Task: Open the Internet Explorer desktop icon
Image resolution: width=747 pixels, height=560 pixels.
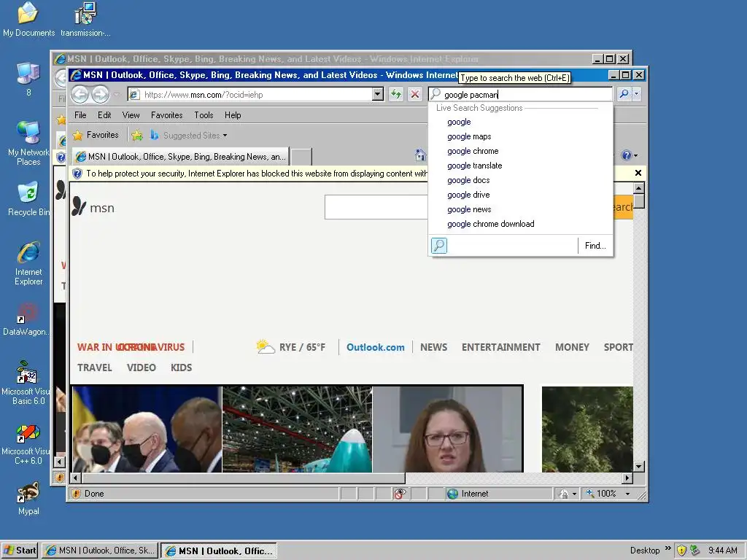Action: coord(28,263)
